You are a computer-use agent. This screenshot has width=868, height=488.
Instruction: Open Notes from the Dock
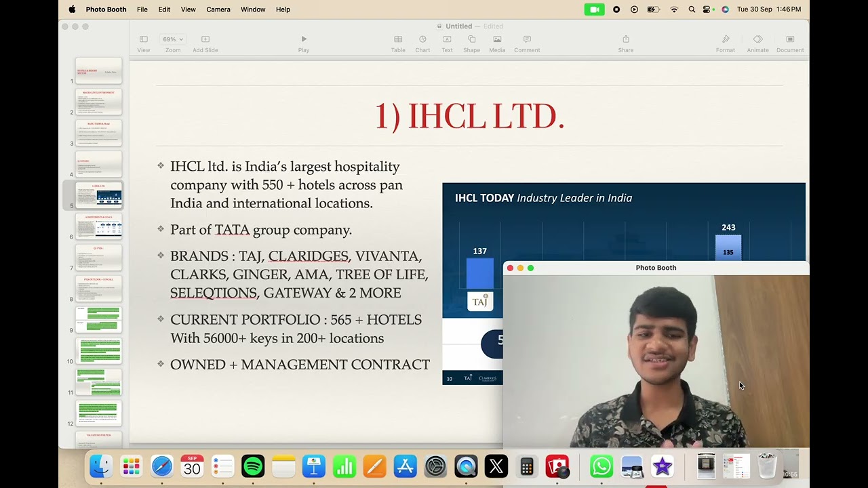coord(283,466)
